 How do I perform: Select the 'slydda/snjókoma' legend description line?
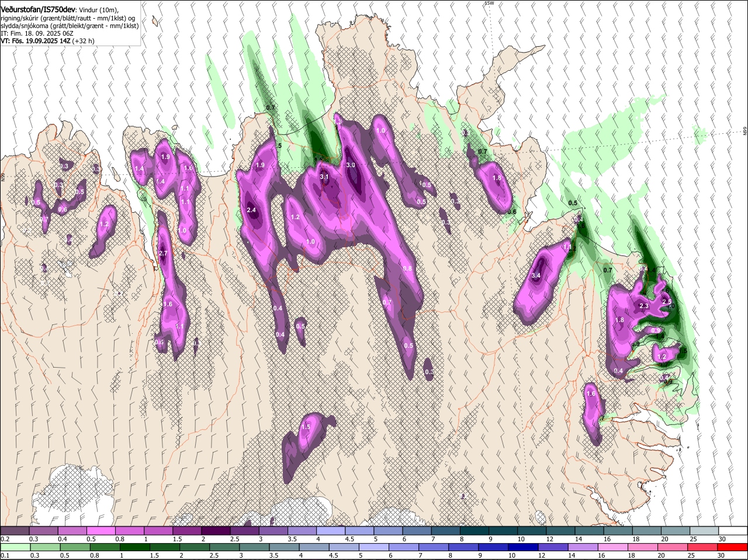(70, 26)
